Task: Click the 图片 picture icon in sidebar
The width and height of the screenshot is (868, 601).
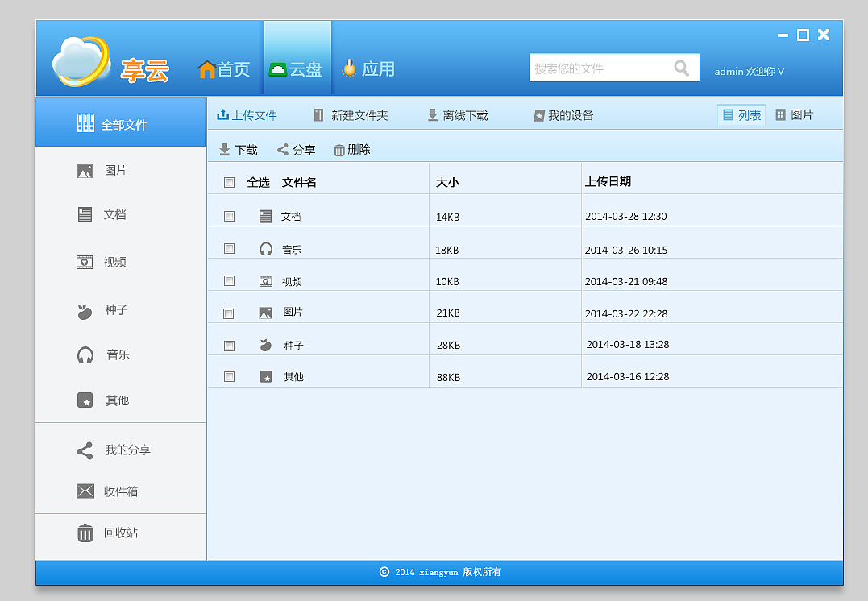Action: pos(85,171)
